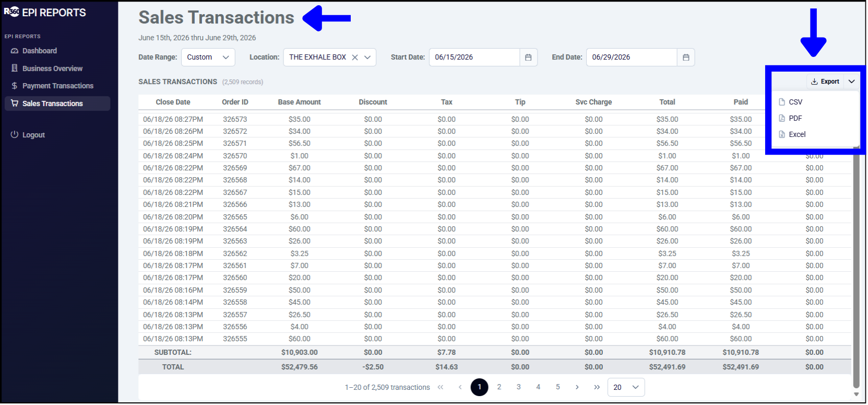Sort by Base Amount column header
868x405 pixels.
tap(299, 102)
